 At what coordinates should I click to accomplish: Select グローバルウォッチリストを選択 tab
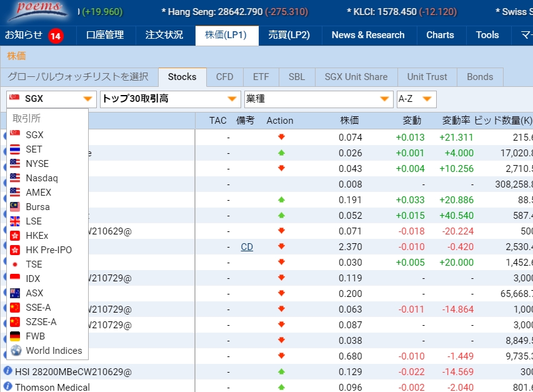click(x=78, y=77)
